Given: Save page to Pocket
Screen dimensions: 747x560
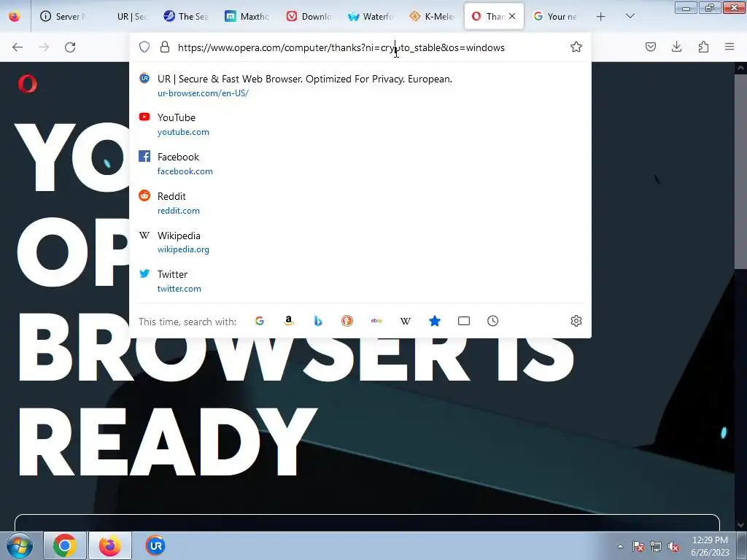Looking at the screenshot, I should tap(650, 47).
